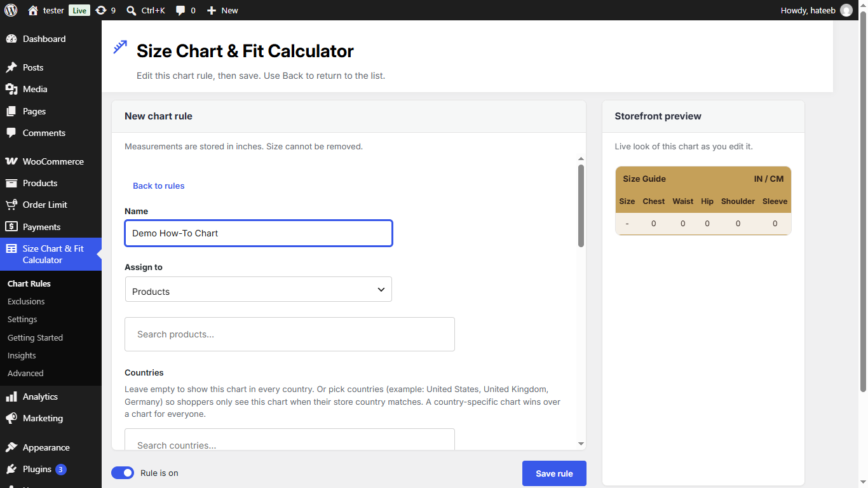This screenshot has height=488, width=868.
Task: Click the Payments dollar icon
Action: tap(11, 227)
